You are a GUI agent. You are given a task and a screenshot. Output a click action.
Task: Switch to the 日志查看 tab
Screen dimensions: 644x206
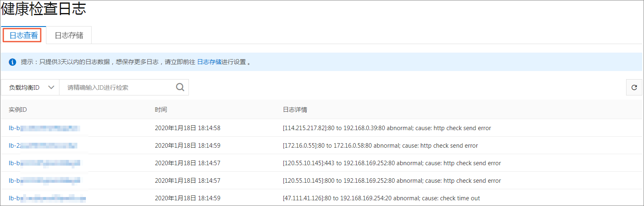click(24, 35)
